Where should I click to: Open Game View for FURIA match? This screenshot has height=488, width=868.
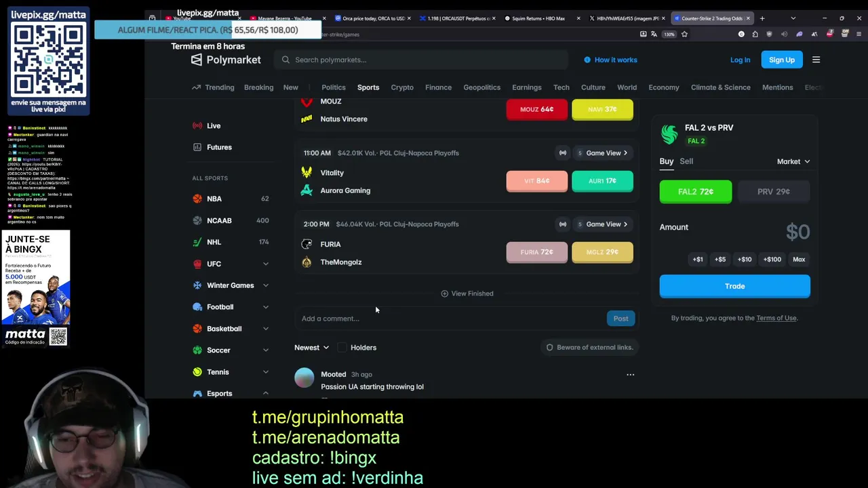[601, 224]
